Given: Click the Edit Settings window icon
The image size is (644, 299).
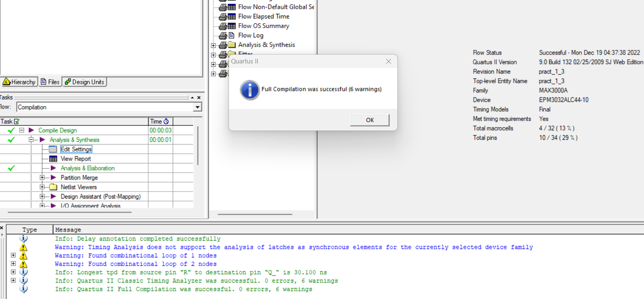Looking at the screenshot, I should tap(53, 149).
